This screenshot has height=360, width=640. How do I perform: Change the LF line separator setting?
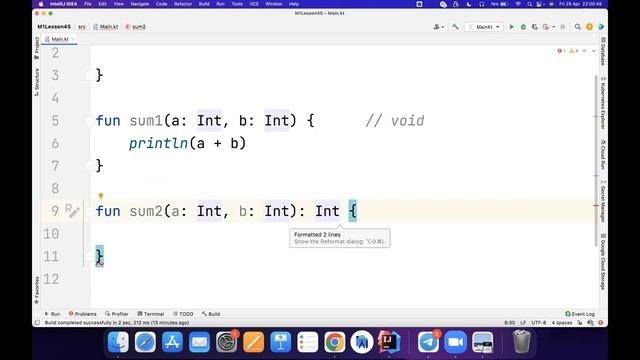523,323
